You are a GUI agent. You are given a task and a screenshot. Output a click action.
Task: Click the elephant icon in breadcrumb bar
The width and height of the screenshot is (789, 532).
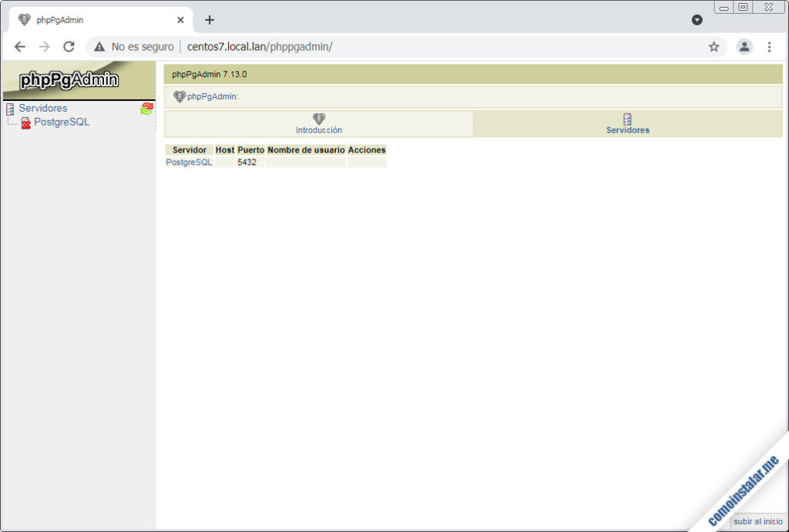point(180,97)
